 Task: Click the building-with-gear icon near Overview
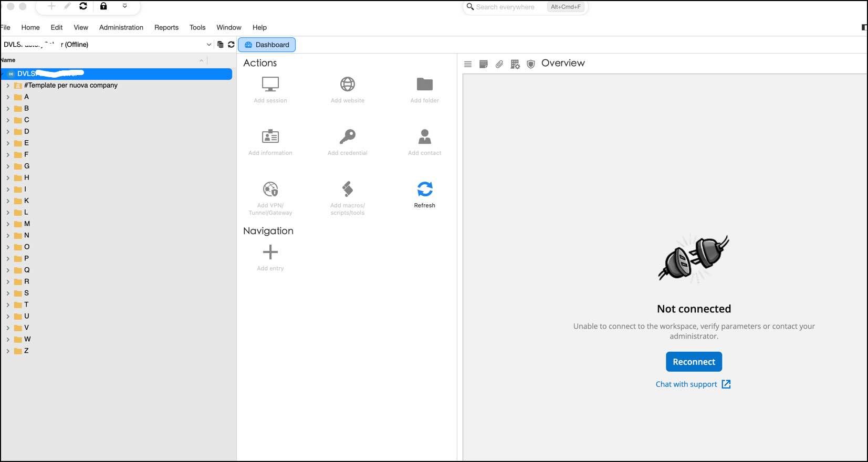tap(515, 64)
